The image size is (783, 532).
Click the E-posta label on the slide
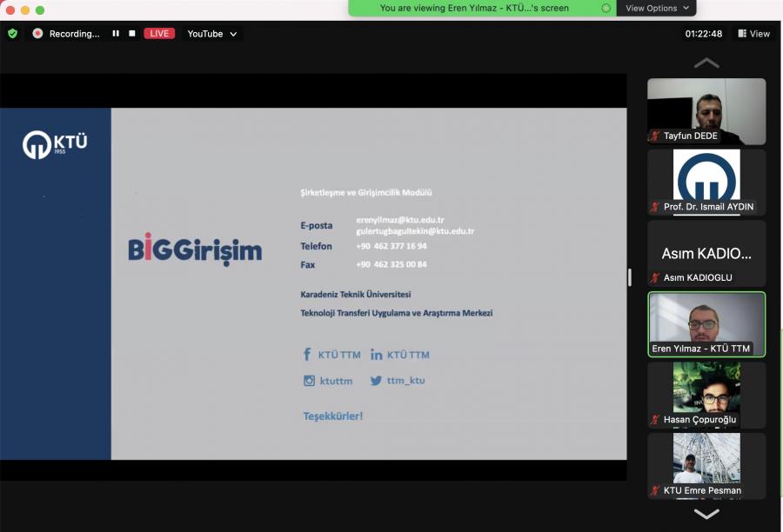pos(317,225)
